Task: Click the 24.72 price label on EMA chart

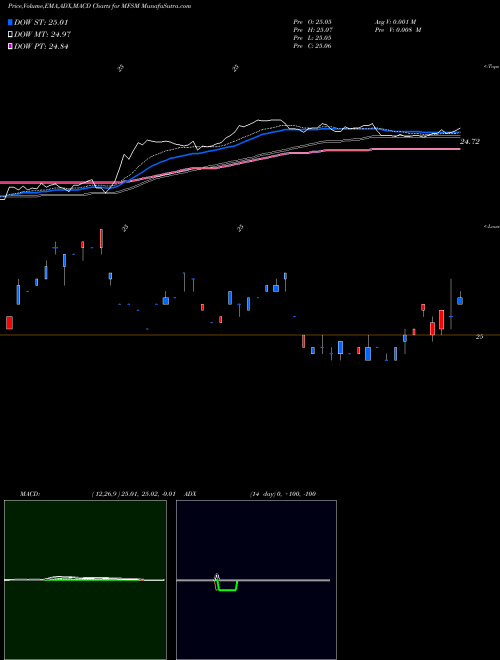Action: pos(469,142)
